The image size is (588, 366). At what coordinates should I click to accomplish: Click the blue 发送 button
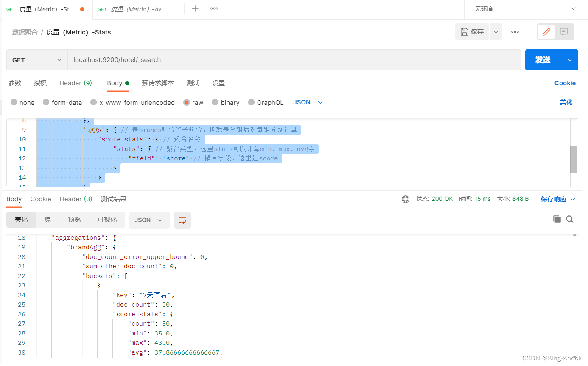[543, 60]
